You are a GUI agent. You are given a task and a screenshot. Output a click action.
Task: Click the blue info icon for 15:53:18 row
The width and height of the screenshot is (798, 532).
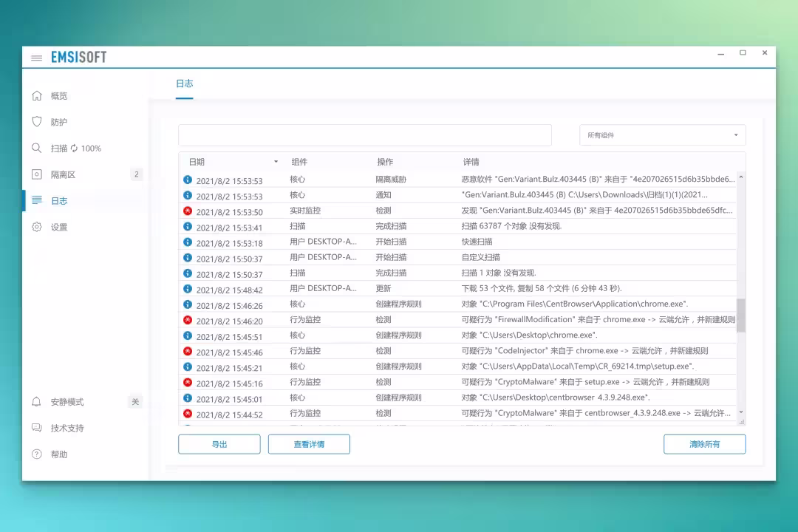click(x=188, y=242)
